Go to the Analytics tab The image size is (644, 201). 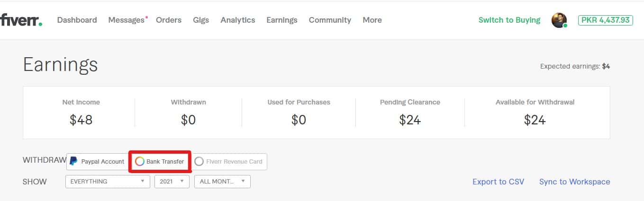[238, 20]
